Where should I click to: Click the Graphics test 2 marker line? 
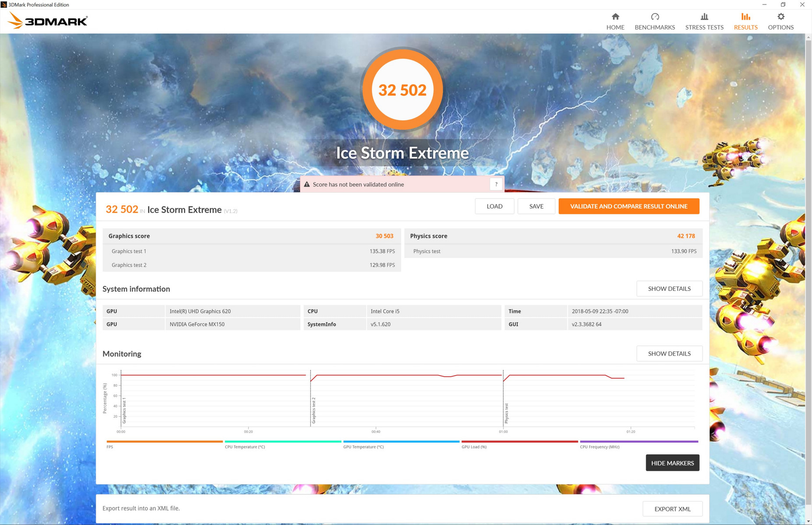pos(311,398)
